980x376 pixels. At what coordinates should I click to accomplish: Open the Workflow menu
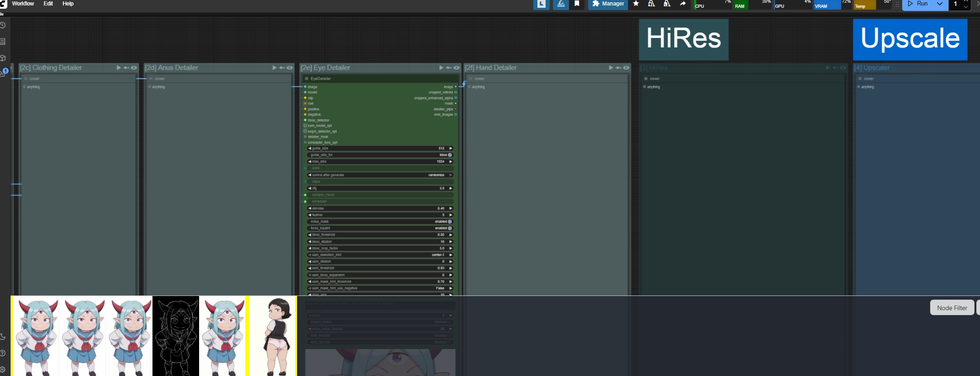pos(23,4)
